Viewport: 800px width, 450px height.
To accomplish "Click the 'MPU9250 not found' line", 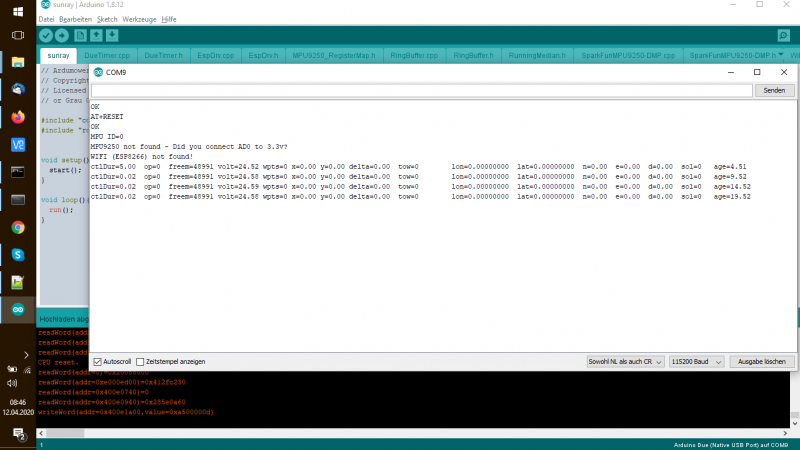I will click(x=189, y=147).
